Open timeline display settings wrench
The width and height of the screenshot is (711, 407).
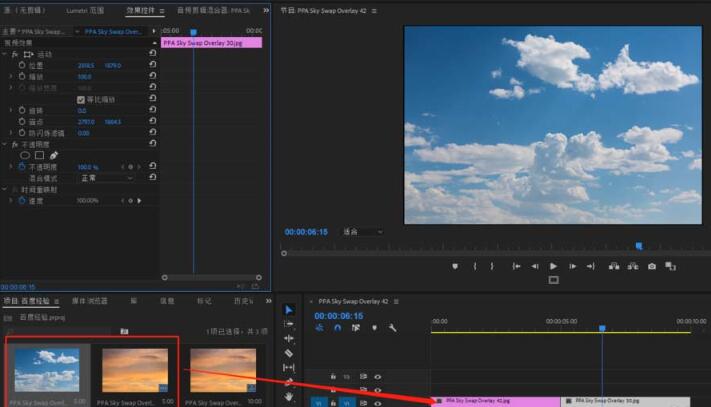pyautogui.click(x=393, y=327)
